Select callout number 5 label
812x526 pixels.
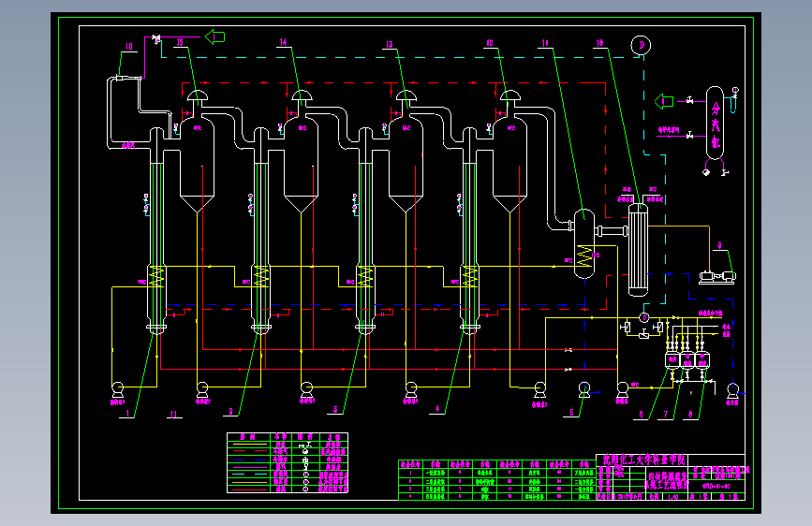(x=571, y=413)
